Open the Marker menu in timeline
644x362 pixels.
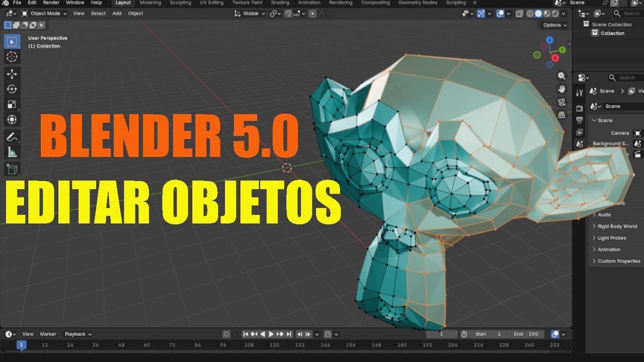[48, 334]
